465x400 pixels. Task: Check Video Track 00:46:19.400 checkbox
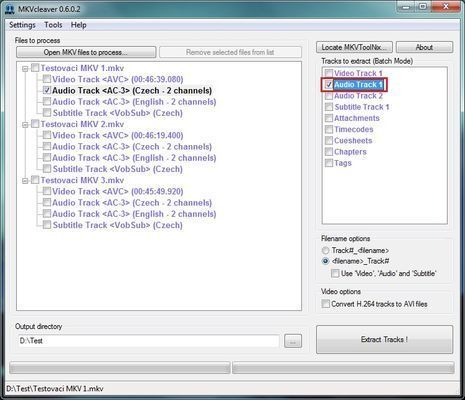[47, 135]
